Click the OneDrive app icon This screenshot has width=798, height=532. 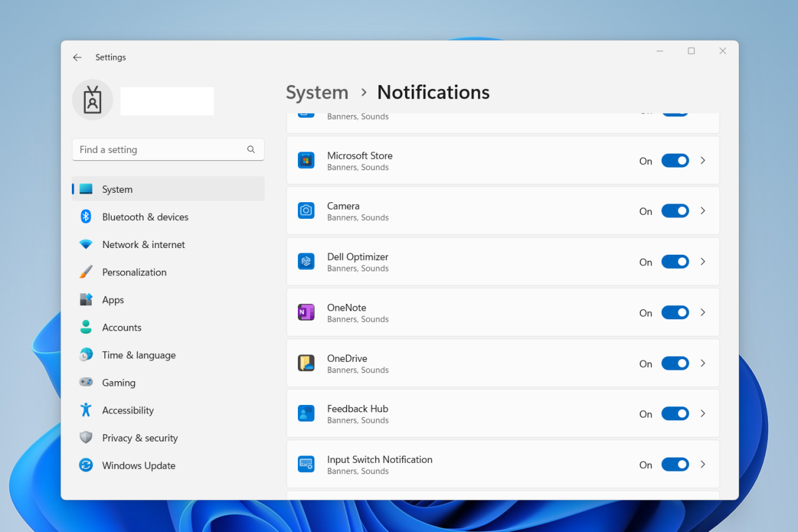click(x=306, y=363)
